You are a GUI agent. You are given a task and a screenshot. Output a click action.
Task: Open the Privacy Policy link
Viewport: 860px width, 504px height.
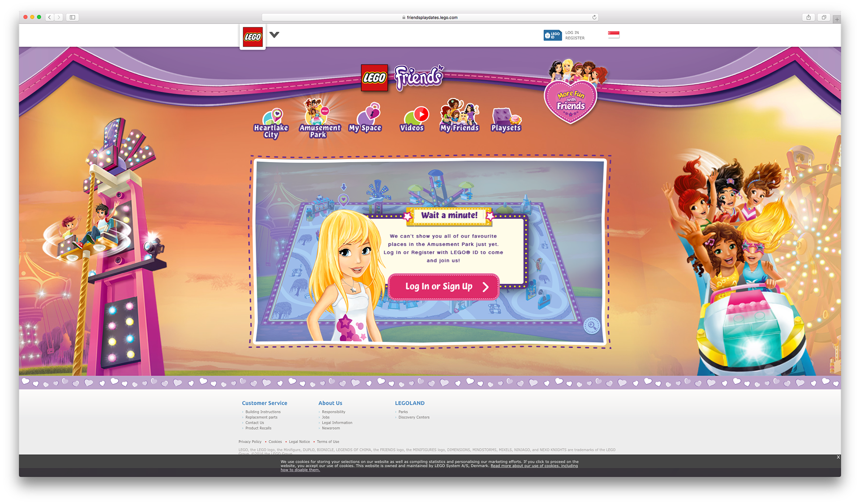[250, 442]
